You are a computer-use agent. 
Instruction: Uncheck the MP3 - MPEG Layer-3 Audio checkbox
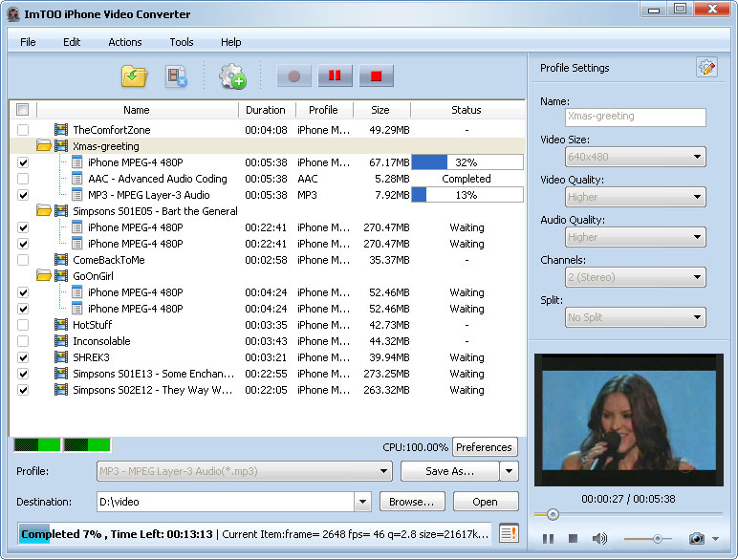[x=23, y=195]
